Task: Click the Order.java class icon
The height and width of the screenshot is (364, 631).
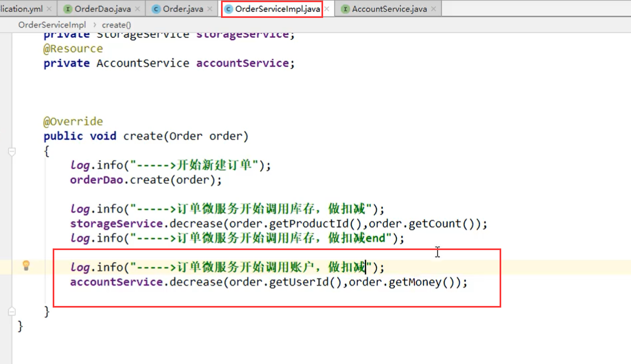Action: [156, 9]
